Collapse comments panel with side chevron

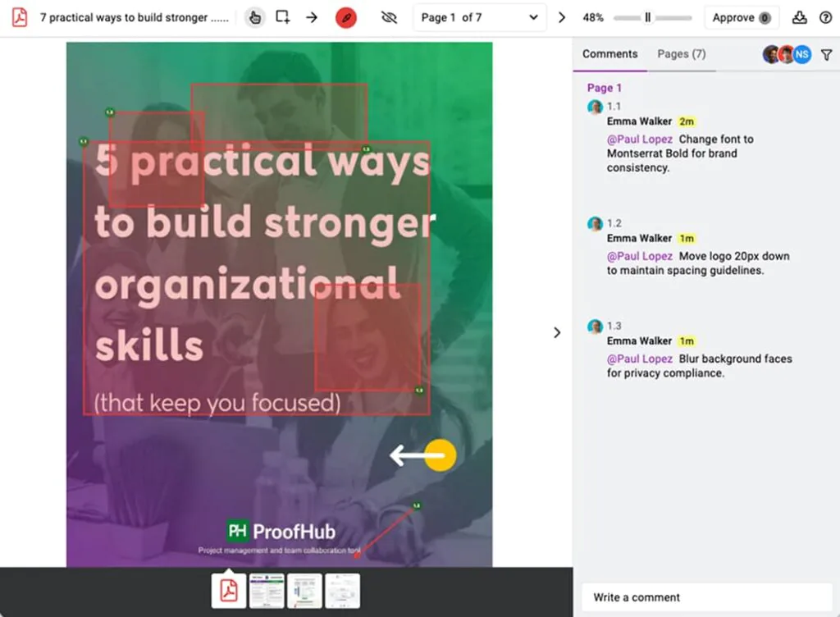[557, 332]
